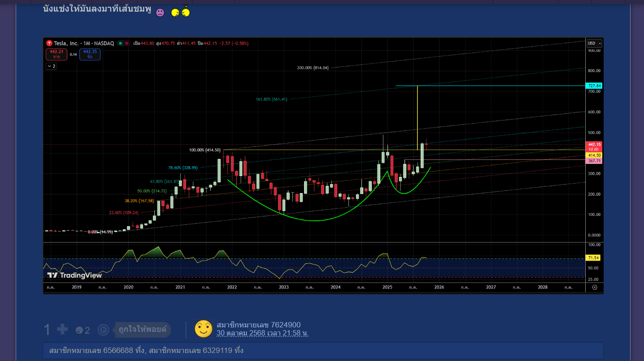Click the '23.60% (109.24)' Fibonacci level label
The image size is (644, 361).
(x=124, y=212)
